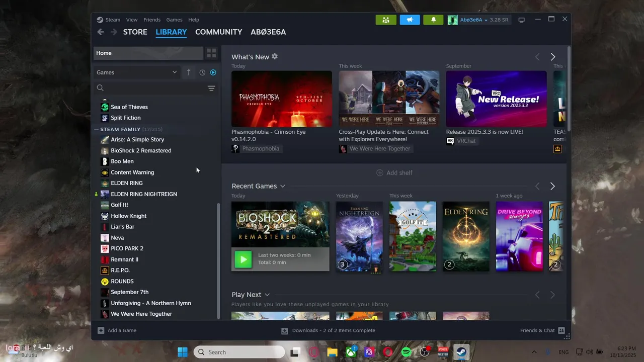Open Drive Beyond Horizons game cover

click(x=519, y=236)
